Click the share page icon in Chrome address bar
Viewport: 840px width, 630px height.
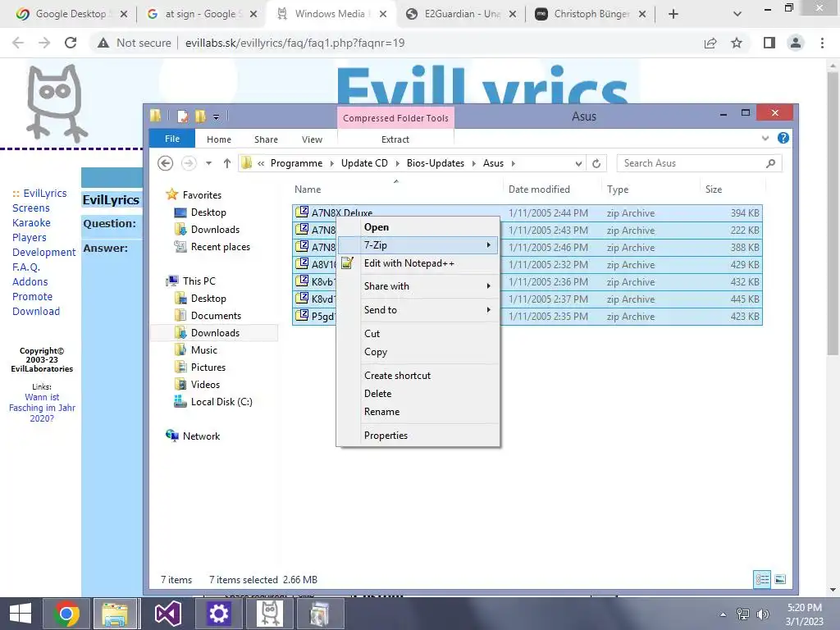coord(710,43)
